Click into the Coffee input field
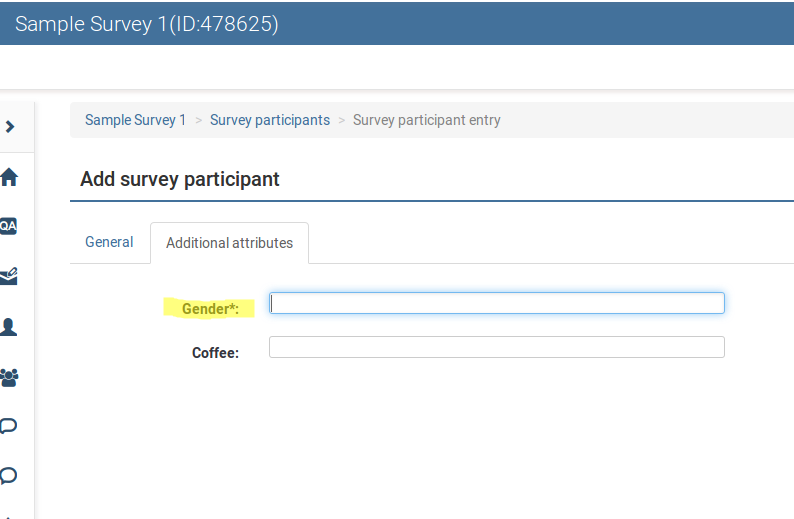794x519 pixels. click(x=497, y=347)
